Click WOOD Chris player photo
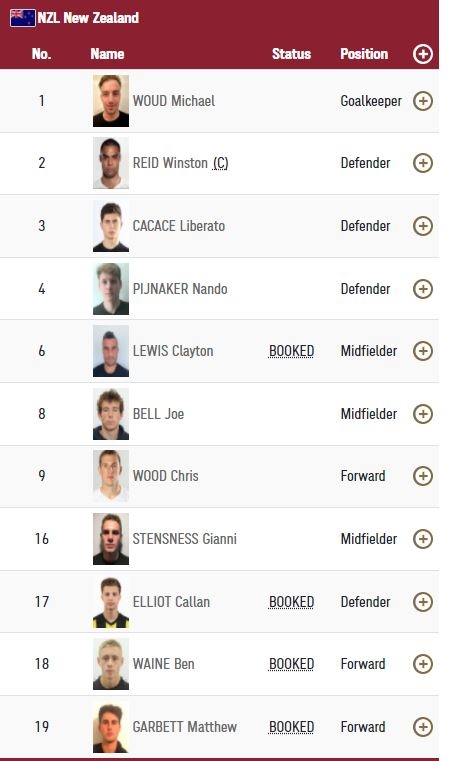Screen dimensions: 451x761 (111, 476)
